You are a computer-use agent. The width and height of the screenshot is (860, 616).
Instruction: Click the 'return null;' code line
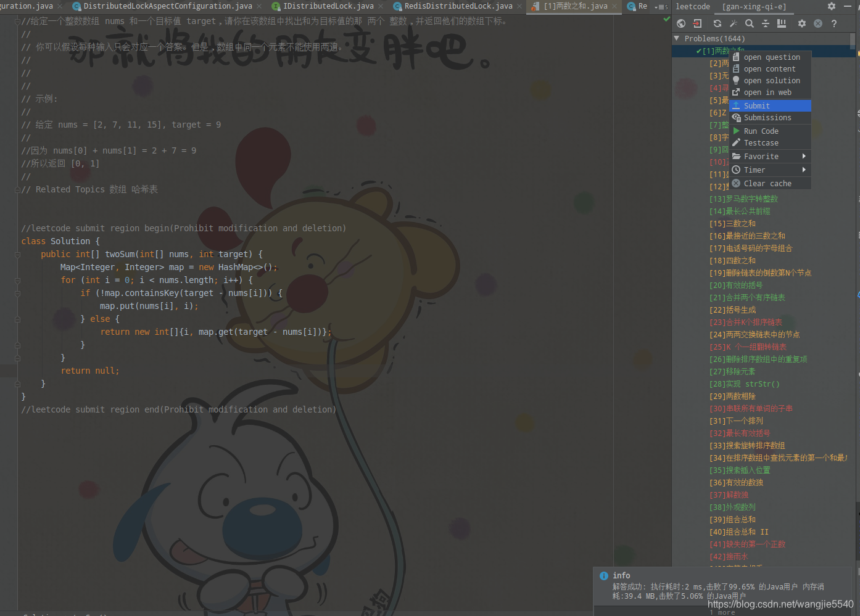90,371
